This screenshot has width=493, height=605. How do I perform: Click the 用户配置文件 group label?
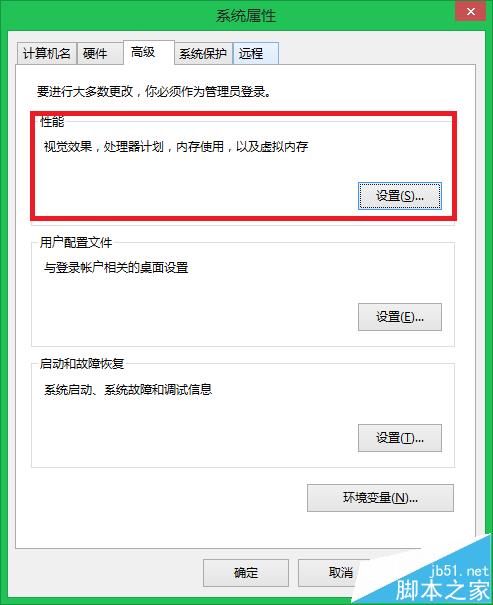click(76, 243)
